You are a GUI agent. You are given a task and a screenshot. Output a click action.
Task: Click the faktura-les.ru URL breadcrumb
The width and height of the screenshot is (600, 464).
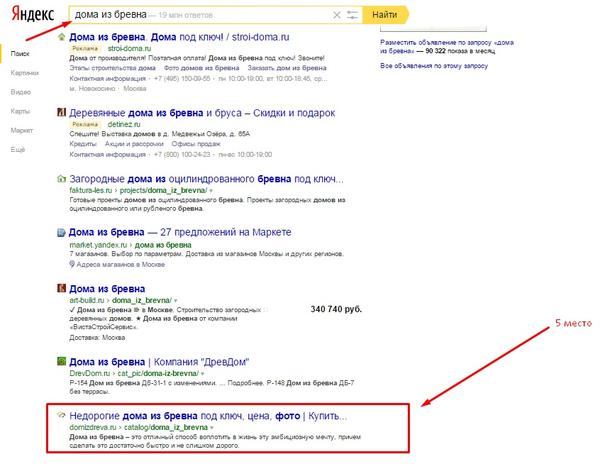[138, 190]
